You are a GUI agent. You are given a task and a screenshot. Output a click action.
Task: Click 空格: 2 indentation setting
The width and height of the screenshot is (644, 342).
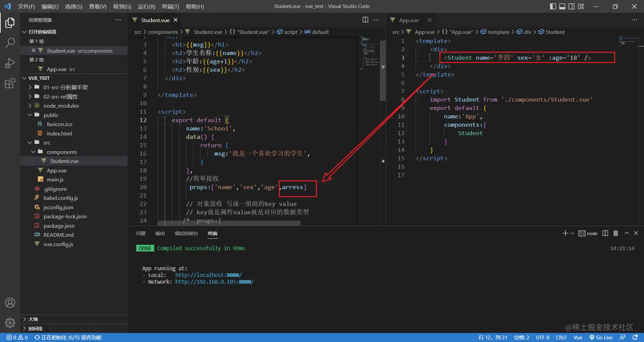coord(522,337)
